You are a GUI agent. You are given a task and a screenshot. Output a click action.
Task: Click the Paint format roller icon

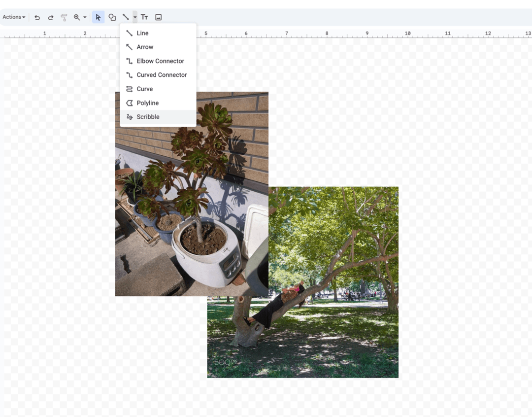(x=64, y=17)
